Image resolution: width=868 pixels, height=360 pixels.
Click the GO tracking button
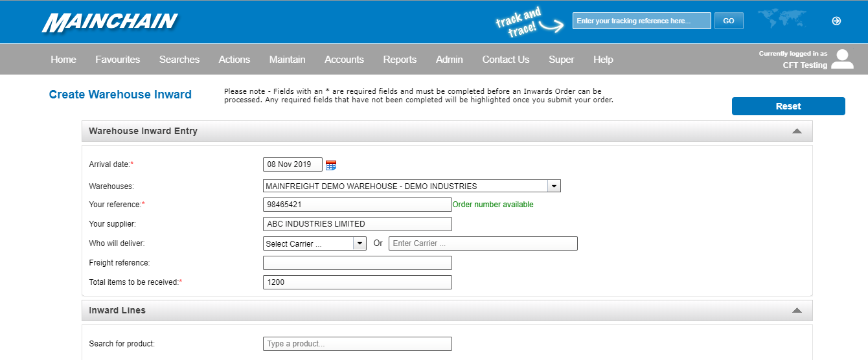tap(729, 21)
